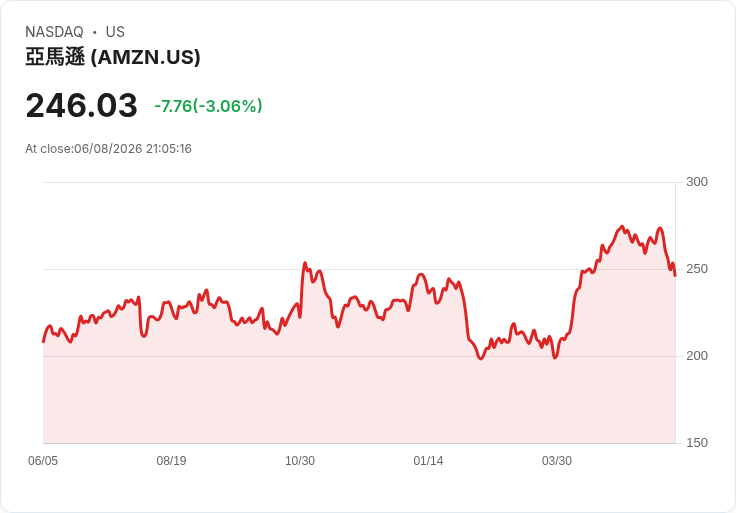Click the price line's starting point at left edge
The height and width of the screenshot is (513, 736).
pyautogui.click(x=43, y=342)
